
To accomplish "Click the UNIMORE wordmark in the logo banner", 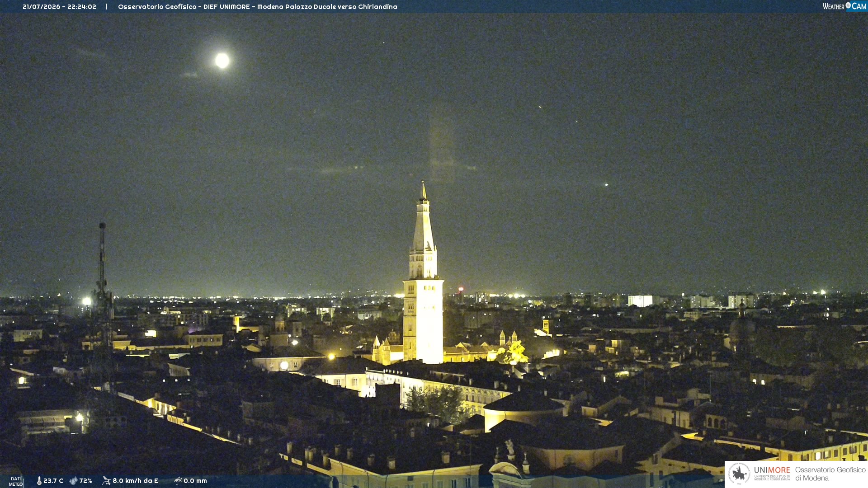I will pos(772,470).
